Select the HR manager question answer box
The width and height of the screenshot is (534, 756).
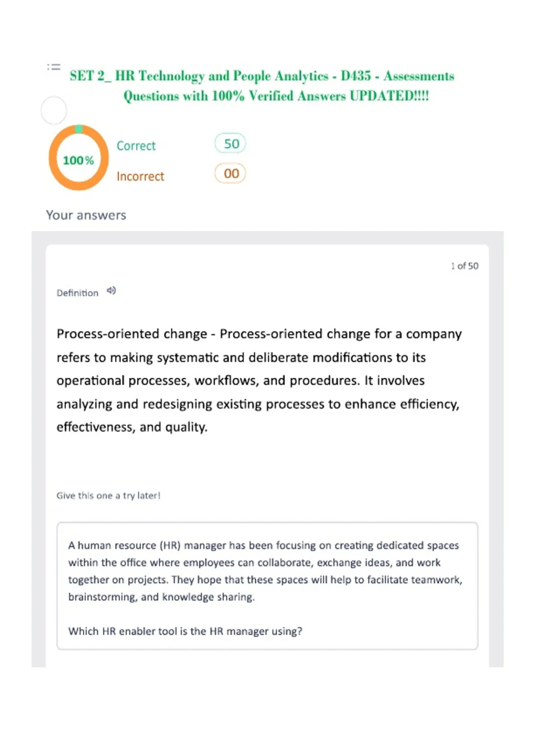267,586
